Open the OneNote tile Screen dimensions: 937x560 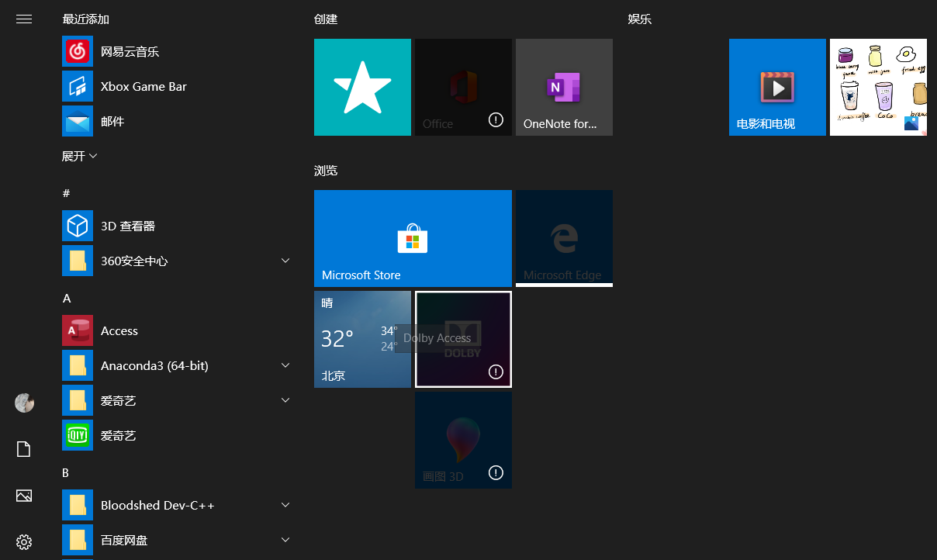(564, 87)
